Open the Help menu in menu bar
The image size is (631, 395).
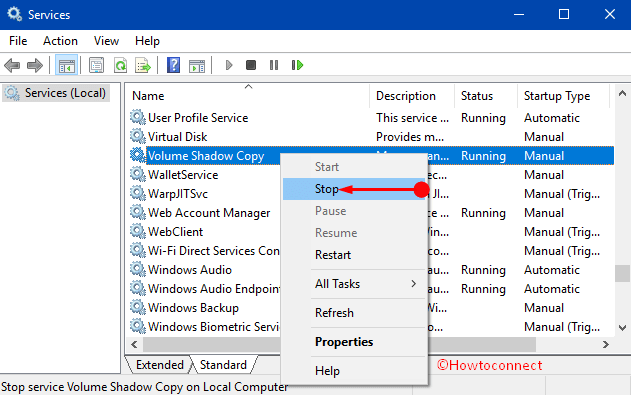(x=147, y=41)
